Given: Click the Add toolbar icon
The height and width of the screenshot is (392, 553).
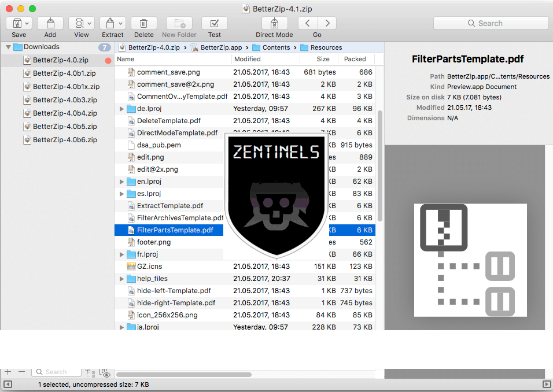Looking at the screenshot, I should [x=50, y=23].
